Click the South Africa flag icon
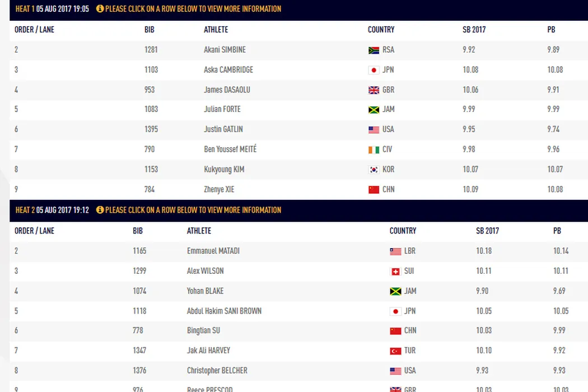Screen dimensions: 588x392 coord(374,50)
